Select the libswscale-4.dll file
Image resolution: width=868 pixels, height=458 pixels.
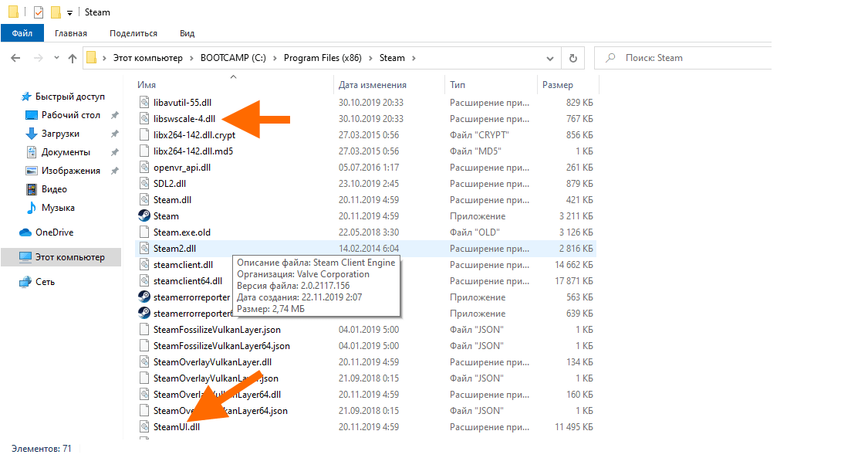[184, 118]
